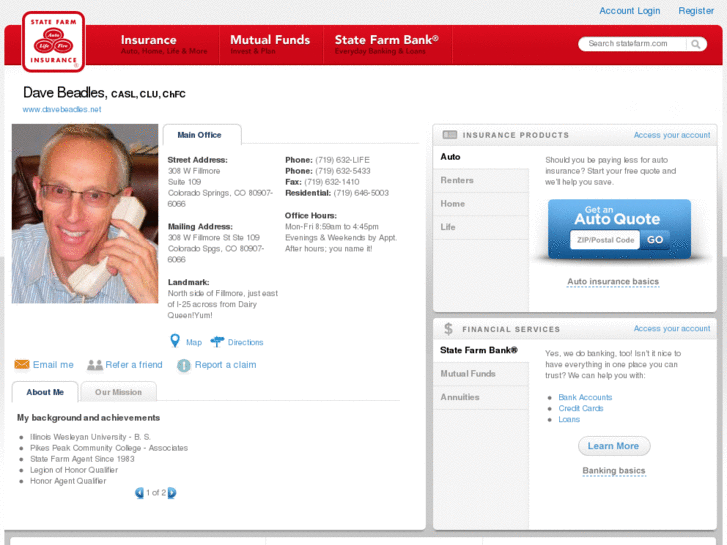The height and width of the screenshot is (545, 727).
Task: Click the State Farm Insurance logo
Action: [53, 42]
